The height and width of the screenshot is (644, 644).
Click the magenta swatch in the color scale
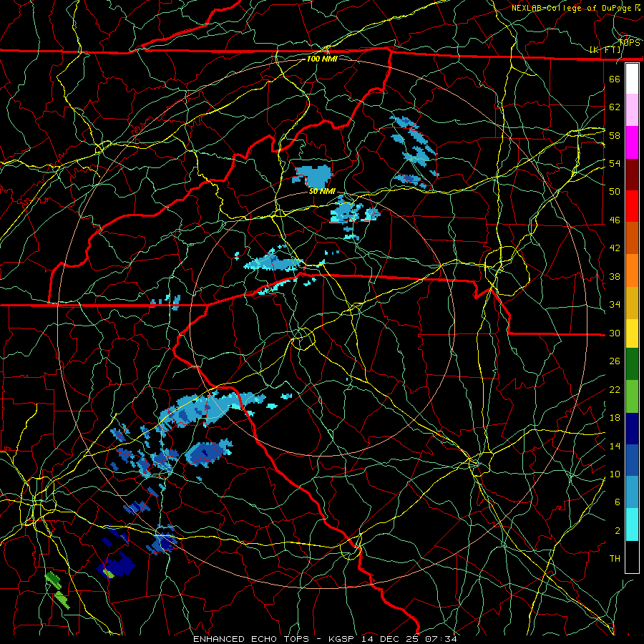click(x=632, y=142)
